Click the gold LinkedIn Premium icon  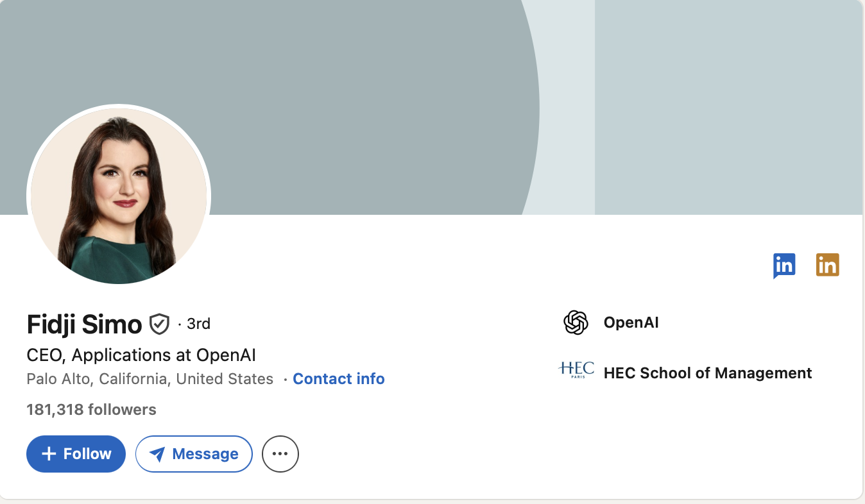pos(827,265)
